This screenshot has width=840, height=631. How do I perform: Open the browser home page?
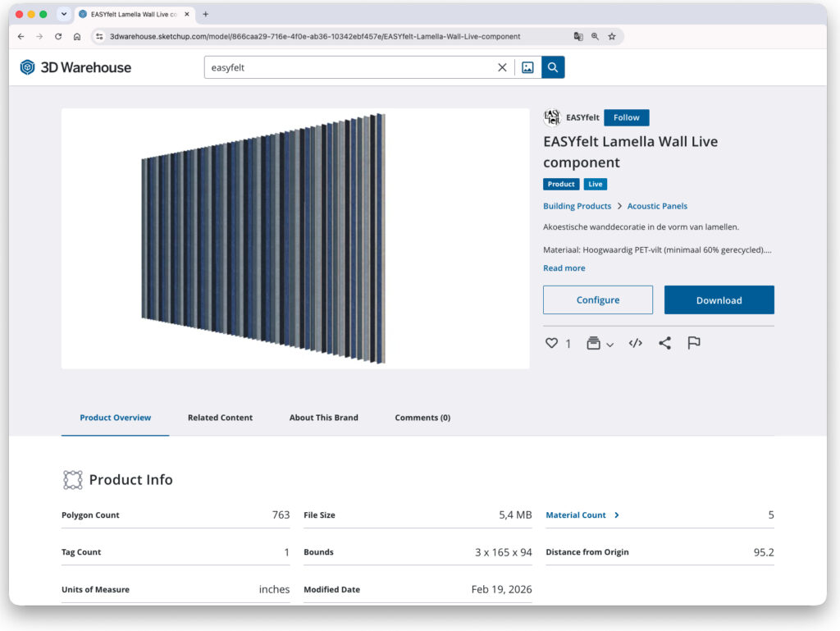[77, 36]
